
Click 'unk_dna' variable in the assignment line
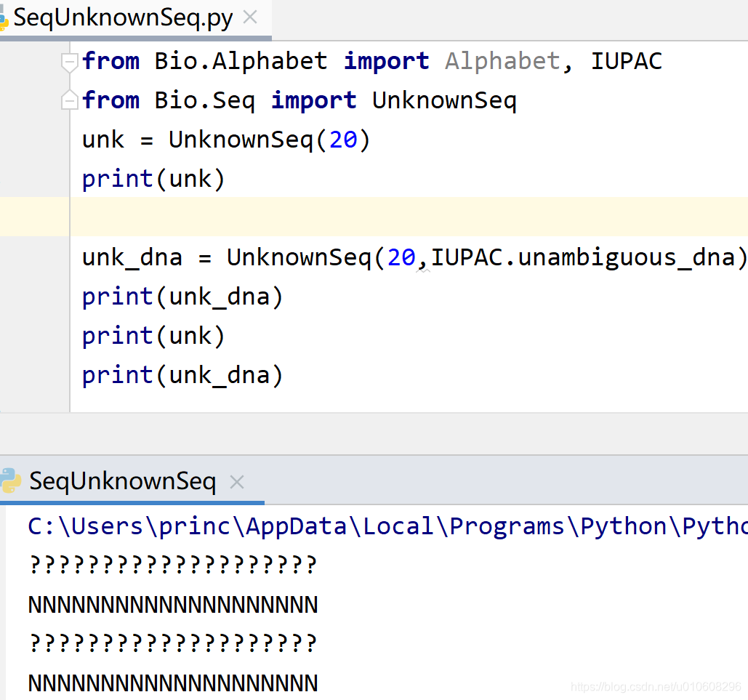coord(132,258)
